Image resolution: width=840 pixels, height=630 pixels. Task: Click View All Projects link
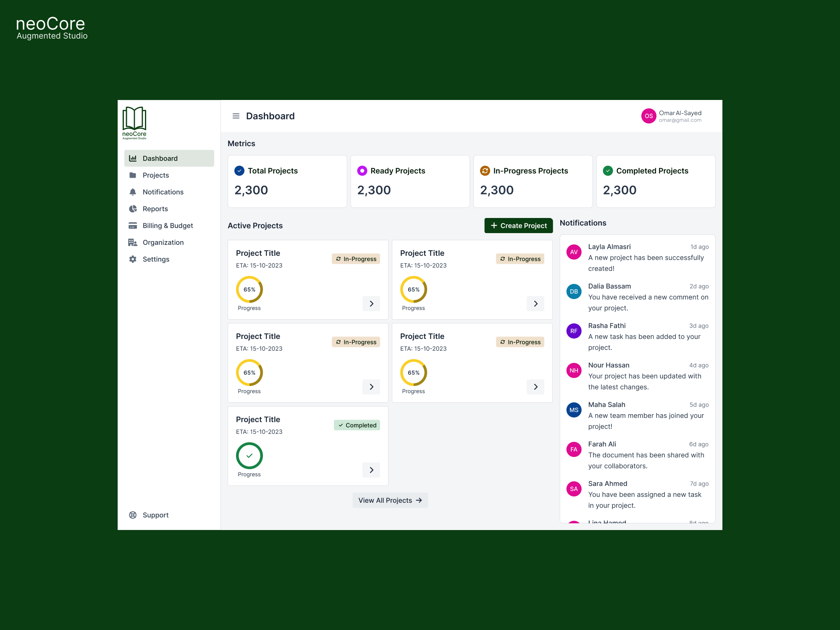click(390, 500)
